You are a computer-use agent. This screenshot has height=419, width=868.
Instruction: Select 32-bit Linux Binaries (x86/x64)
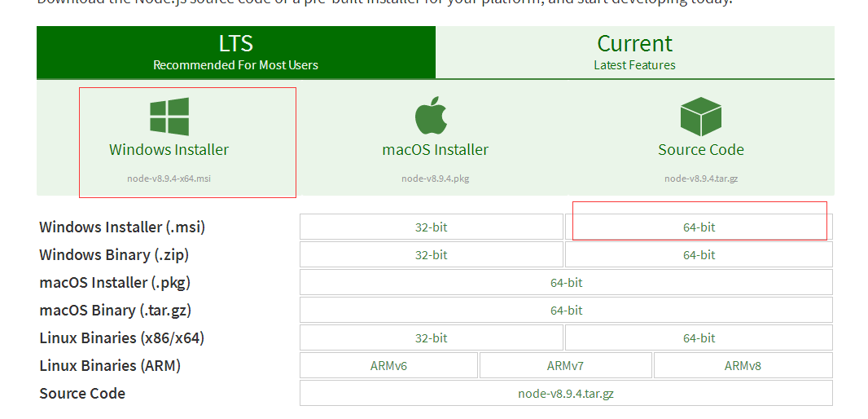click(432, 338)
